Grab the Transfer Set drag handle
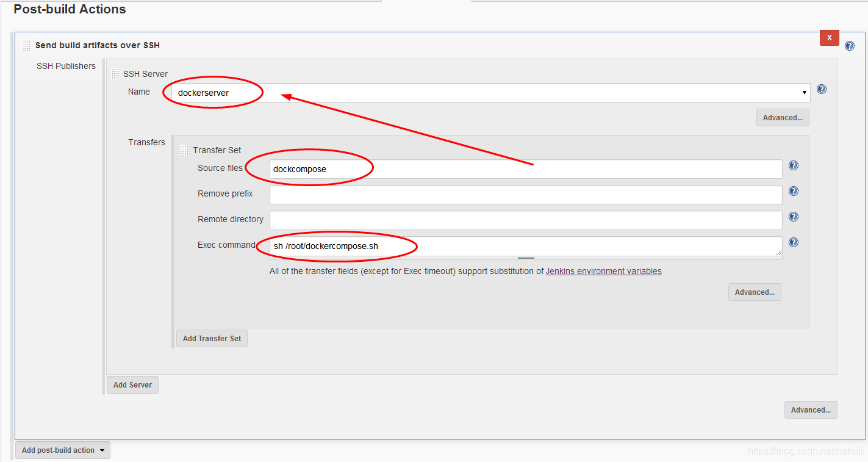The image size is (868, 462). click(x=185, y=150)
